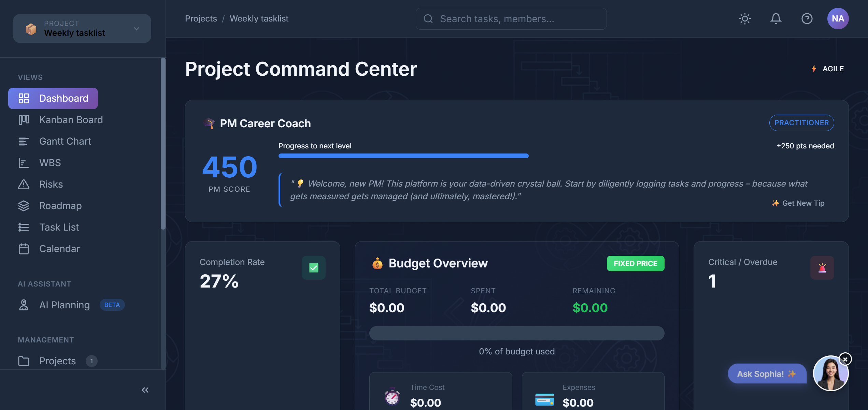
Task: Click the help question mark icon
Action: [807, 18]
